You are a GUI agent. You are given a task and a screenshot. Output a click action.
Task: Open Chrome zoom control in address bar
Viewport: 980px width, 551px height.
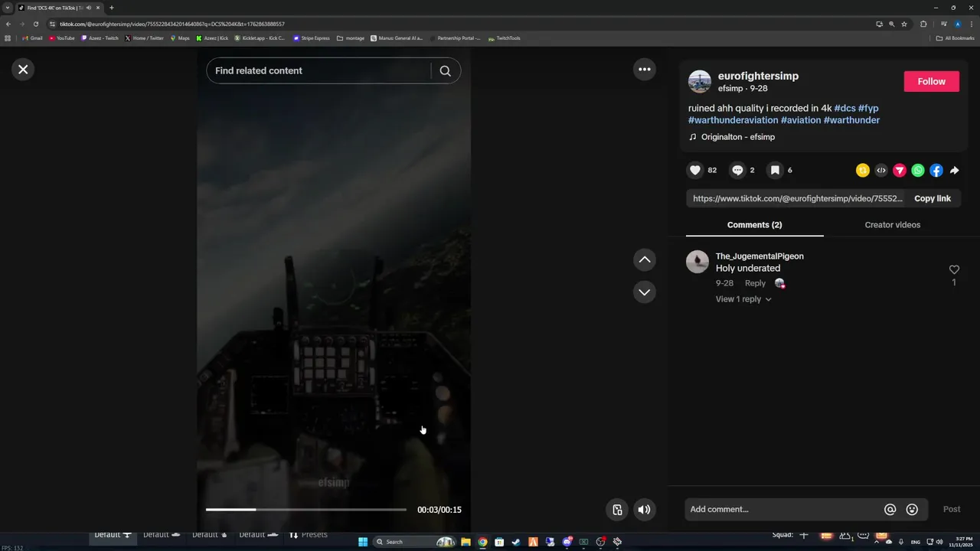tap(892, 24)
